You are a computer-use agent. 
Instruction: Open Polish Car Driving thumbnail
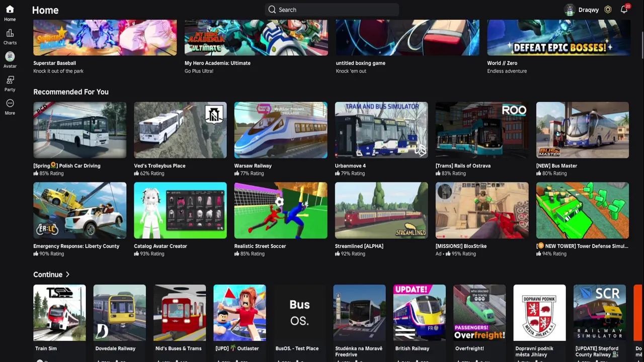[79, 130]
